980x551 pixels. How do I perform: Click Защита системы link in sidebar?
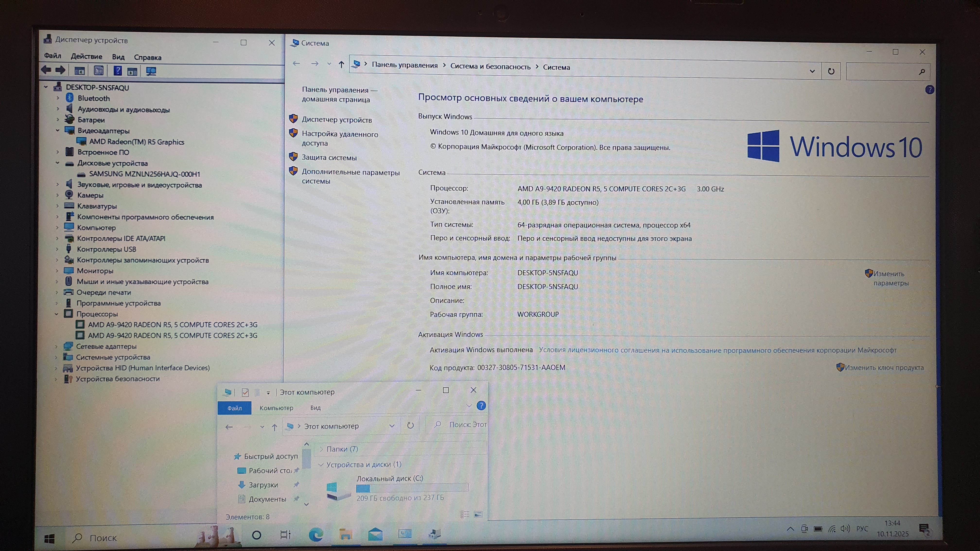point(329,157)
